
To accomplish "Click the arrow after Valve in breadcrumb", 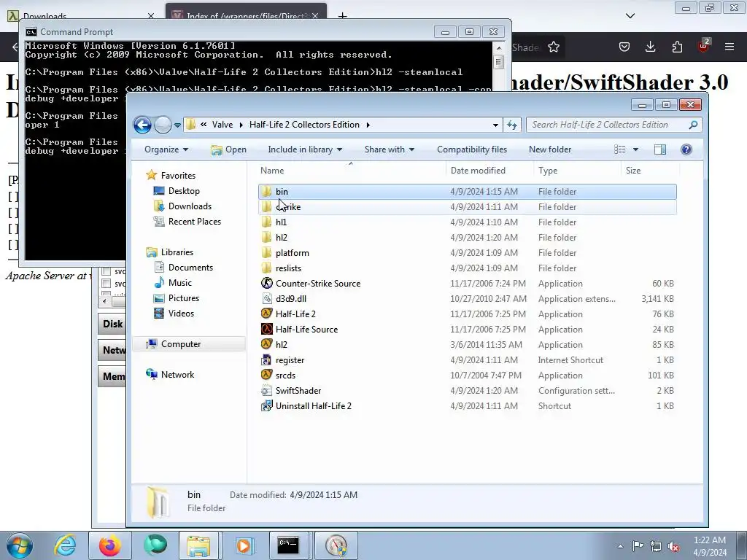I will tap(241, 125).
